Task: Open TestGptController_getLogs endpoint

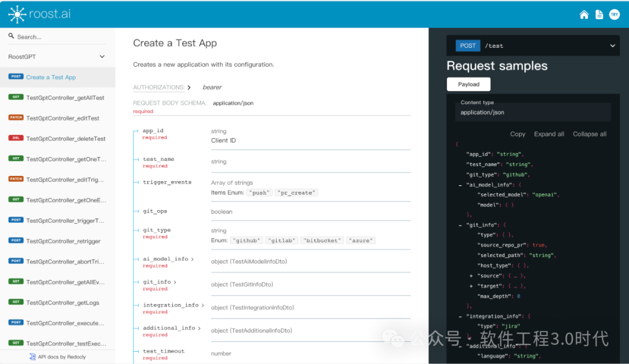Action: pyautogui.click(x=57, y=302)
